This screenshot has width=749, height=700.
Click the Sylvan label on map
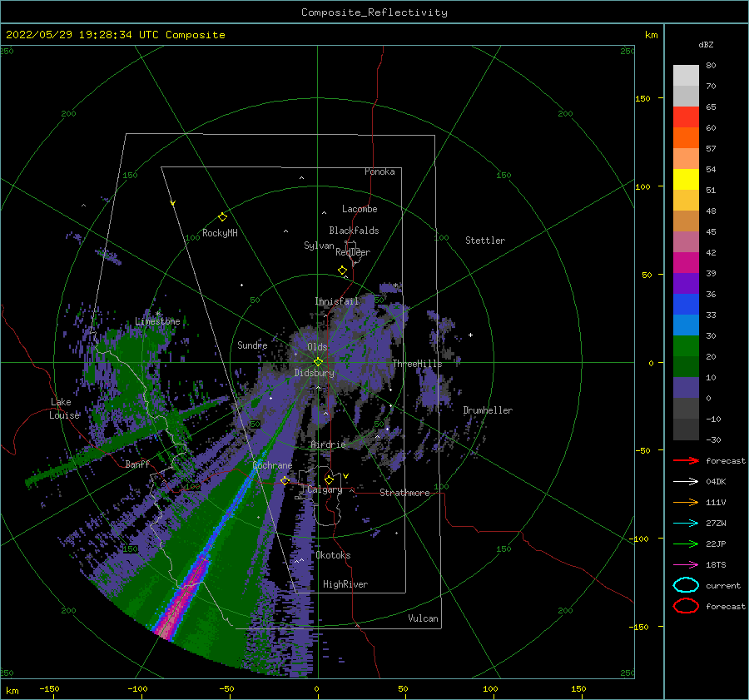click(319, 246)
